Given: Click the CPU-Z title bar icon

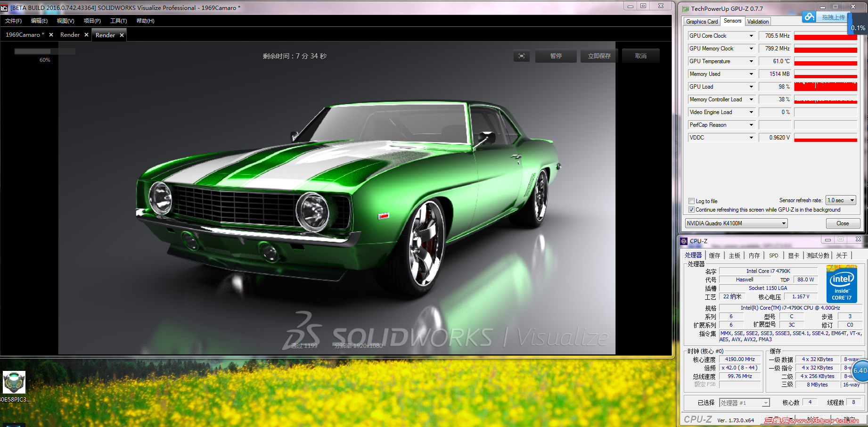Looking at the screenshot, I should [x=684, y=241].
